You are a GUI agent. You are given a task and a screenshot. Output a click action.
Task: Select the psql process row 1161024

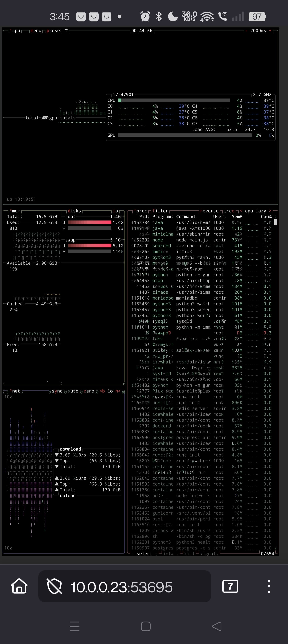201,519
